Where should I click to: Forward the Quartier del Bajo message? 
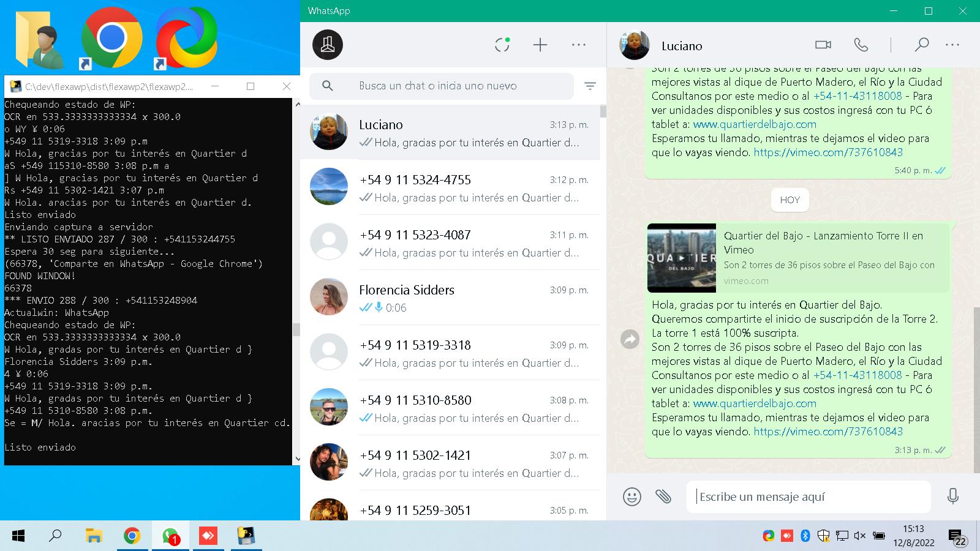pos(630,339)
